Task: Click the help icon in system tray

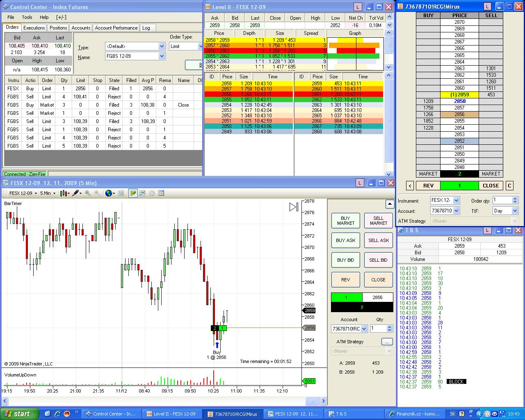Action: click(x=462, y=414)
